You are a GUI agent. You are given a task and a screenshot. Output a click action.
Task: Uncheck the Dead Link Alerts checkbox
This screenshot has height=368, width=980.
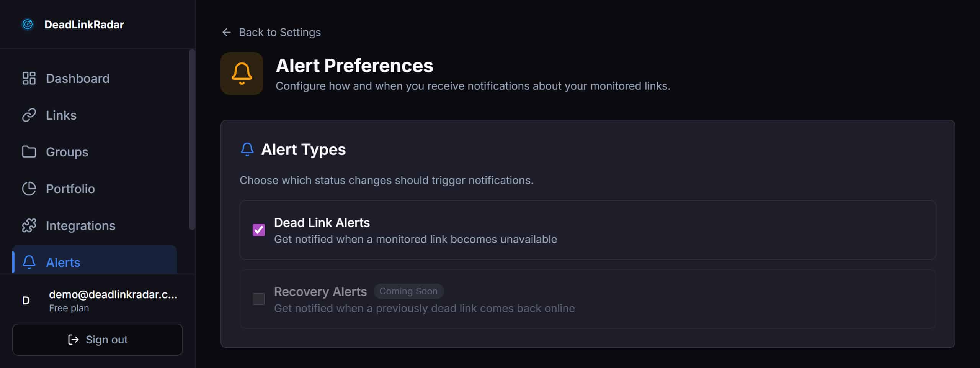259,230
